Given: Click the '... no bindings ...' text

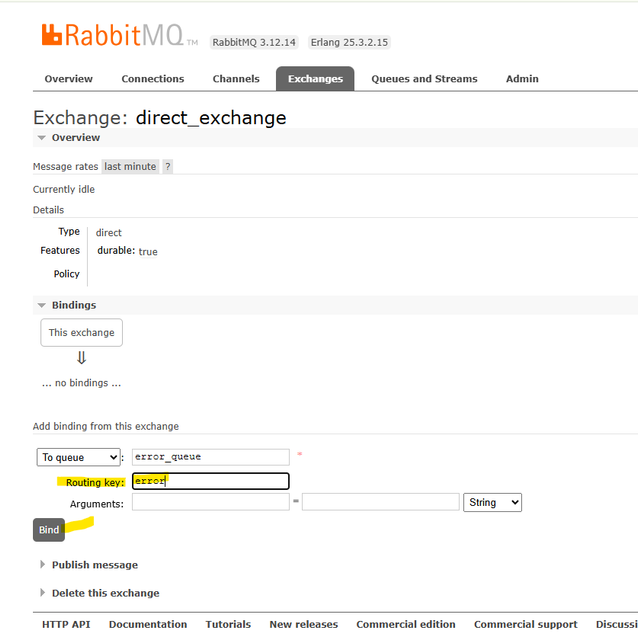Looking at the screenshot, I should (82, 383).
